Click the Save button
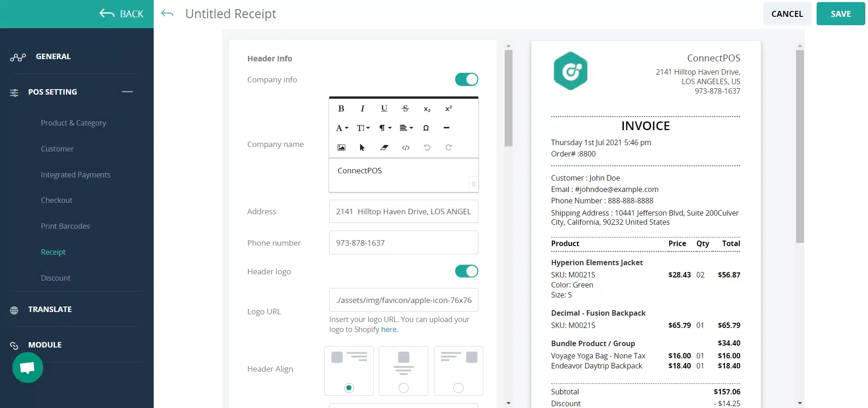This screenshot has height=408, width=868. 840,14
